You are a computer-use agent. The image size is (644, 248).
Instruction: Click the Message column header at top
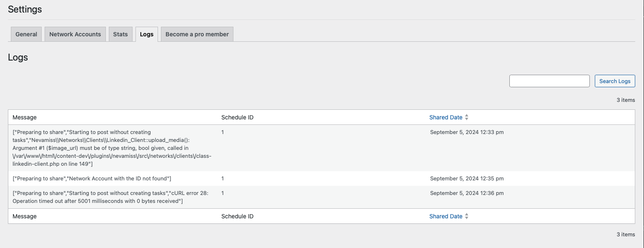tap(25, 117)
